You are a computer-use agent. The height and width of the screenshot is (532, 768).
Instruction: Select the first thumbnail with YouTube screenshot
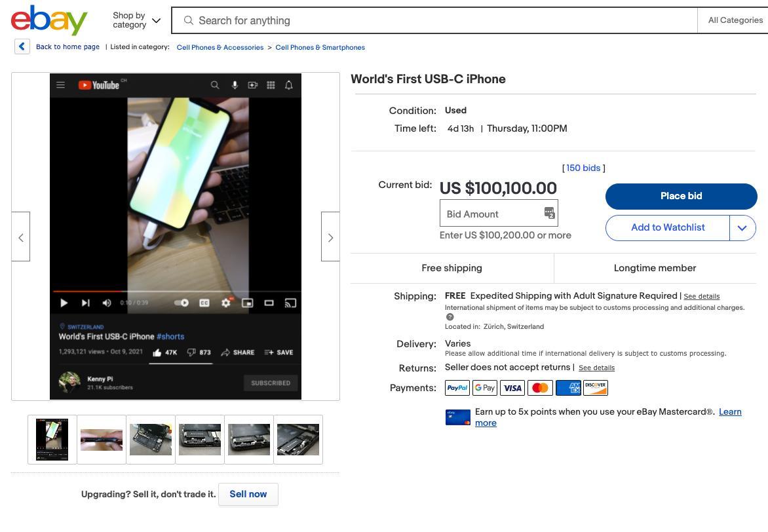pos(52,440)
